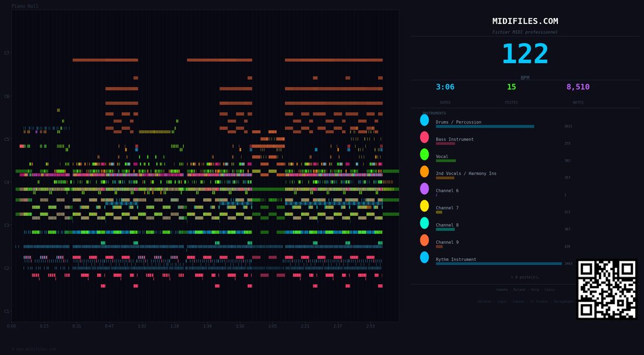Select the purple Channel 6 color dot
Viewport: 644px width, 355px height.
click(x=424, y=189)
